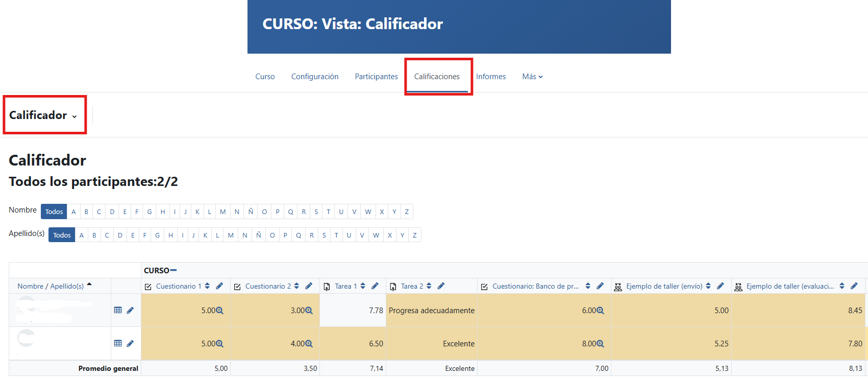Collapse the CURSO category with minus icon
The width and height of the screenshot is (868, 377).
pos(173,270)
